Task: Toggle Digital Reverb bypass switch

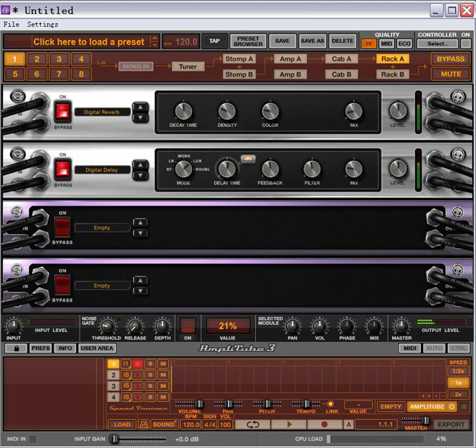Action: 62,111
